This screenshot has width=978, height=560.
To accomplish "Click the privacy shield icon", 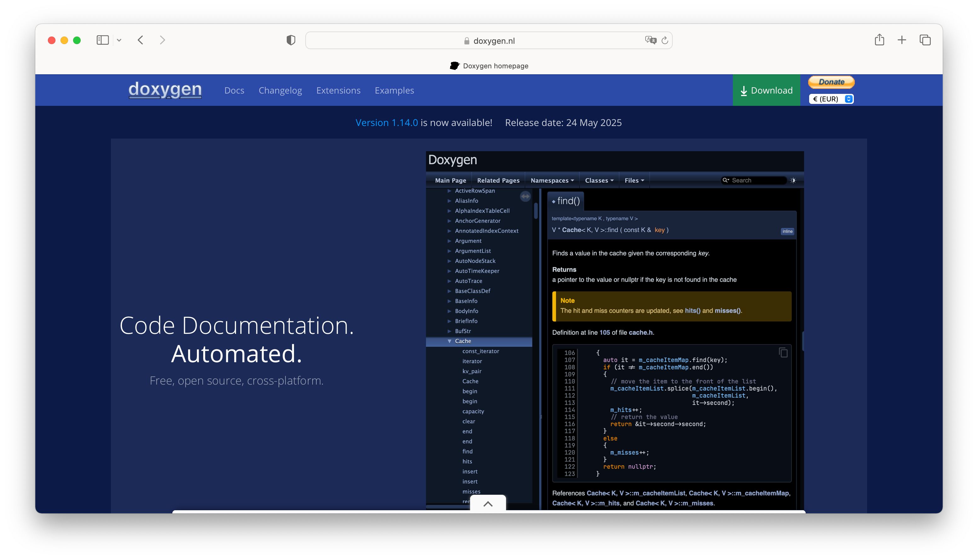I will coord(291,40).
